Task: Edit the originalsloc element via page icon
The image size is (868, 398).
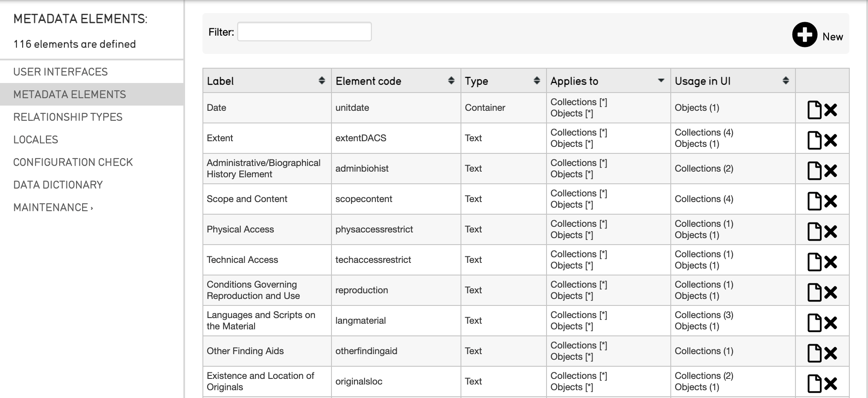Action: coord(814,384)
